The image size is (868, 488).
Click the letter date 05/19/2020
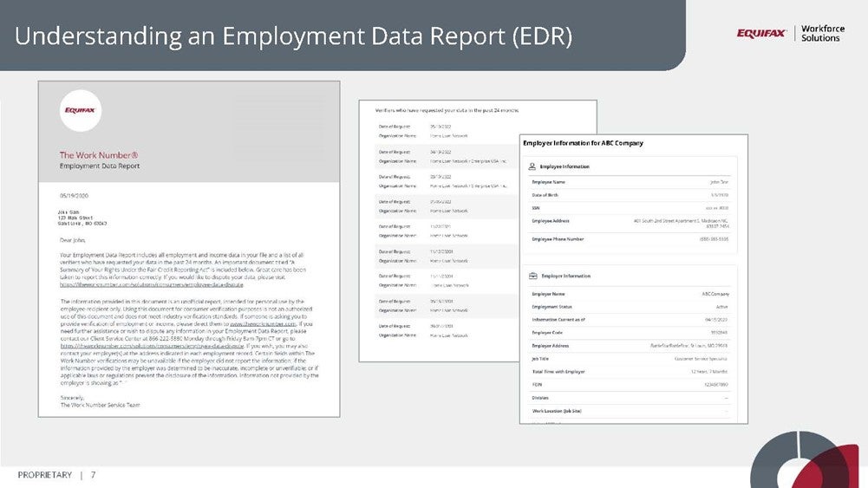[76, 196]
